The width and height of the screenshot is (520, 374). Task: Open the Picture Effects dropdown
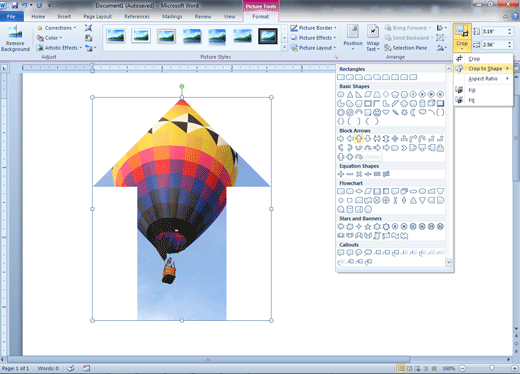[x=313, y=38]
